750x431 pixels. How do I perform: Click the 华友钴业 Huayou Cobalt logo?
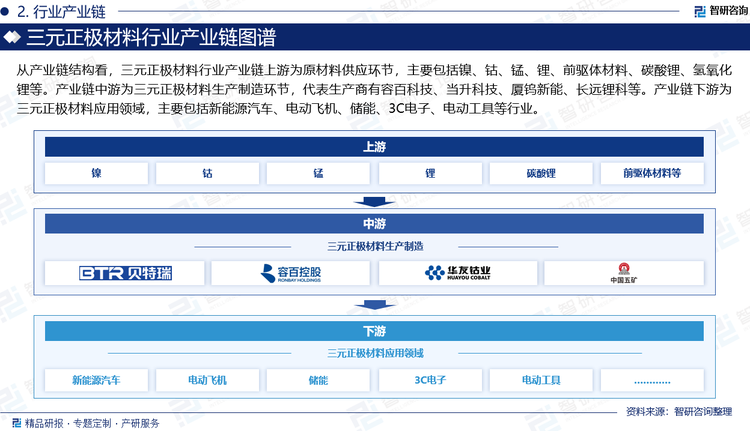(457, 273)
